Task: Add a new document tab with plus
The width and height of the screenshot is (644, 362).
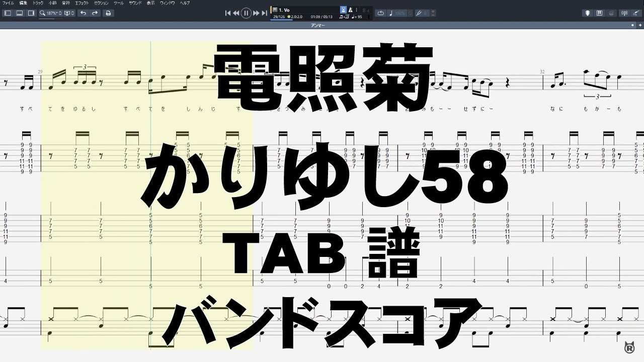Action: click(x=639, y=25)
